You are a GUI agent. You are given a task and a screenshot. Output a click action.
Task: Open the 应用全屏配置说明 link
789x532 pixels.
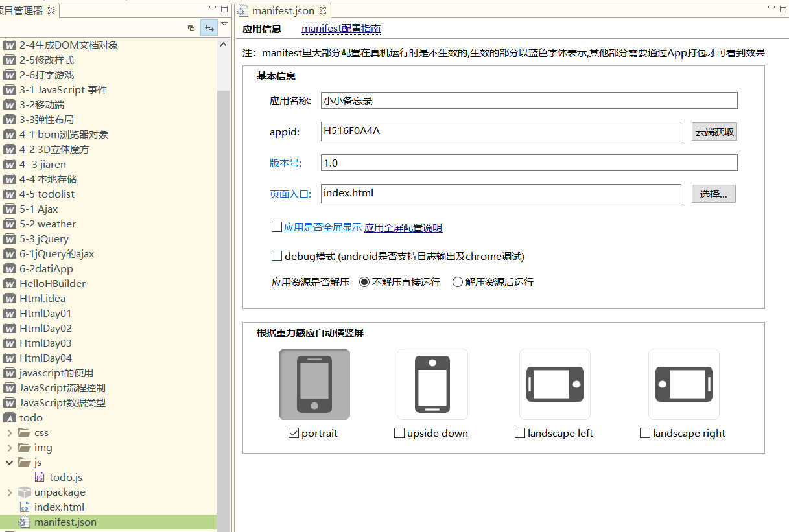[x=403, y=227]
